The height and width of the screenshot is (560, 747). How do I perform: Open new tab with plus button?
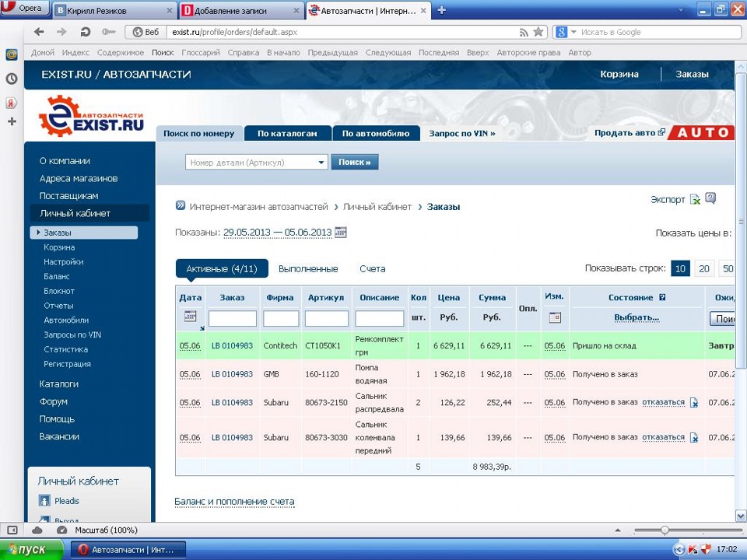pos(442,10)
